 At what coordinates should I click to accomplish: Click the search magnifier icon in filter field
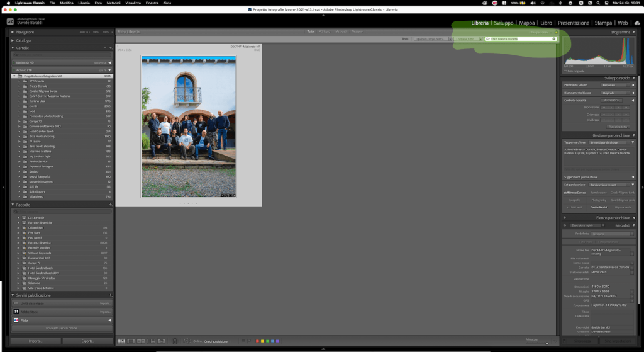click(488, 39)
